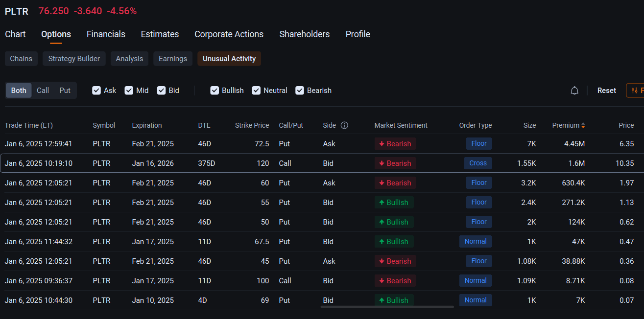Click the -4.56% price change value

(121, 11)
